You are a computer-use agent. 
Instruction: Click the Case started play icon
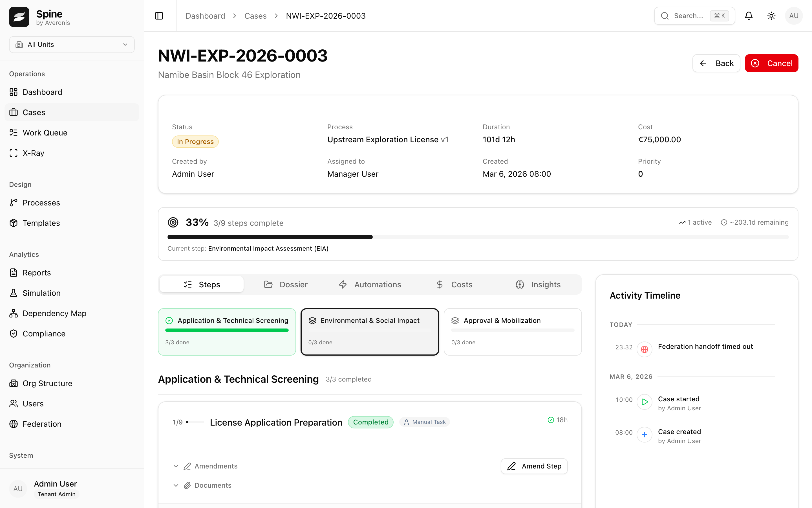point(645,402)
